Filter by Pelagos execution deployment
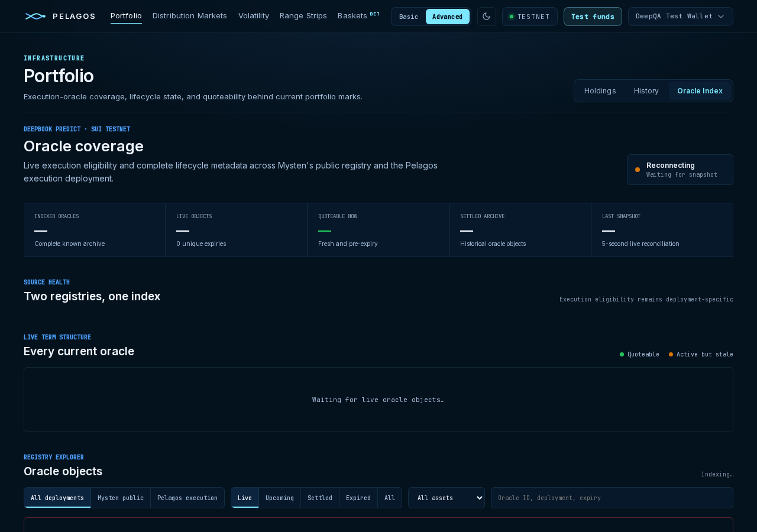This screenshot has width=757, height=532. point(187,498)
